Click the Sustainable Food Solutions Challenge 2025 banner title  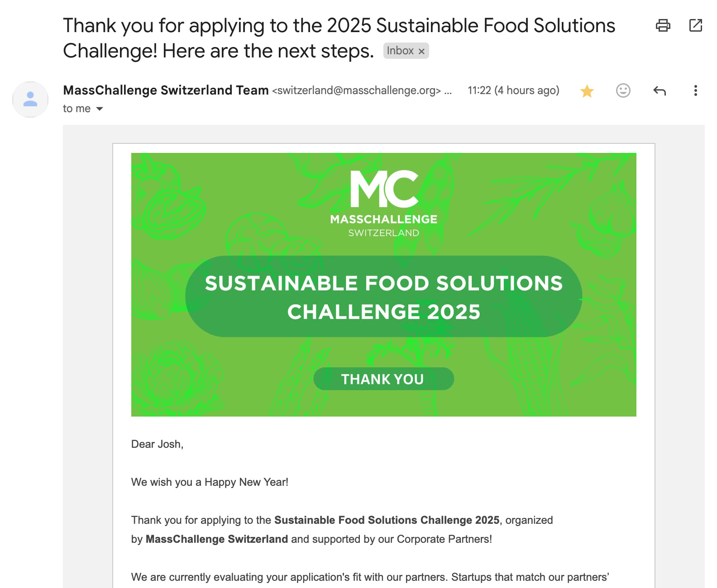383,297
